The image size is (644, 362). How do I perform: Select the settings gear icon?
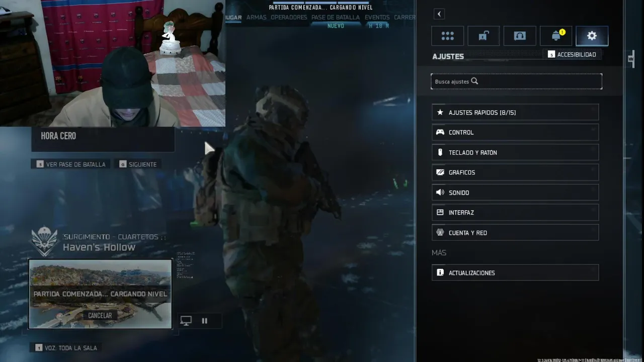[592, 36]
